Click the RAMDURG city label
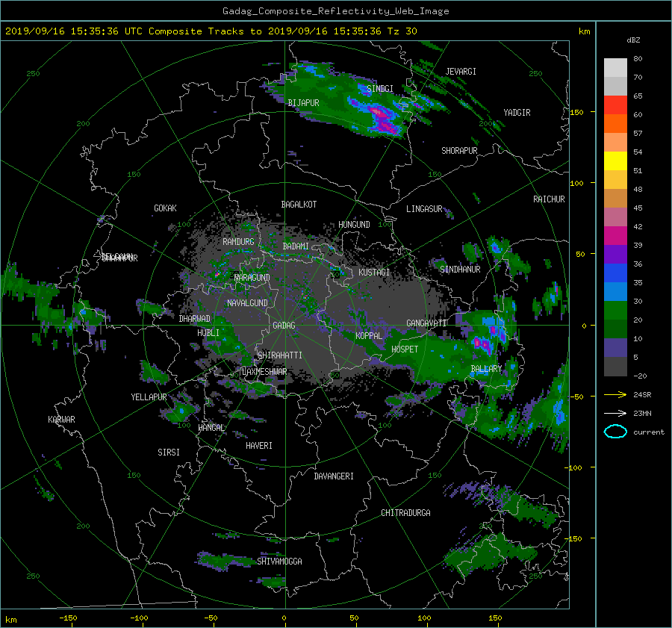Screen dimensions: 672x628 click(238, 242)
